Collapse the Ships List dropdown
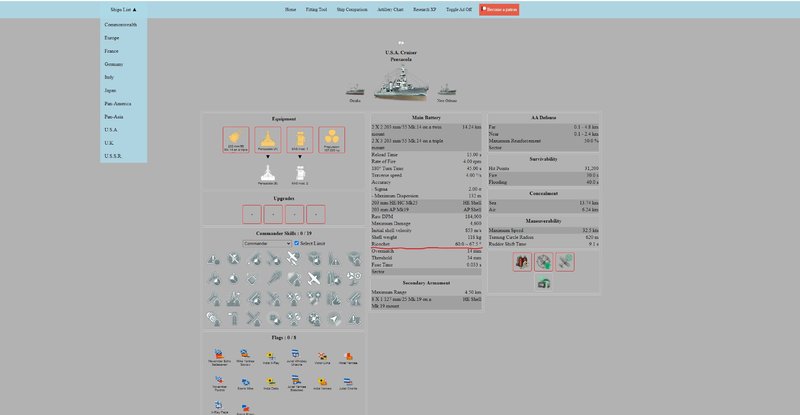The width and height of the screenshot is (800, 415). click(123, 10)
